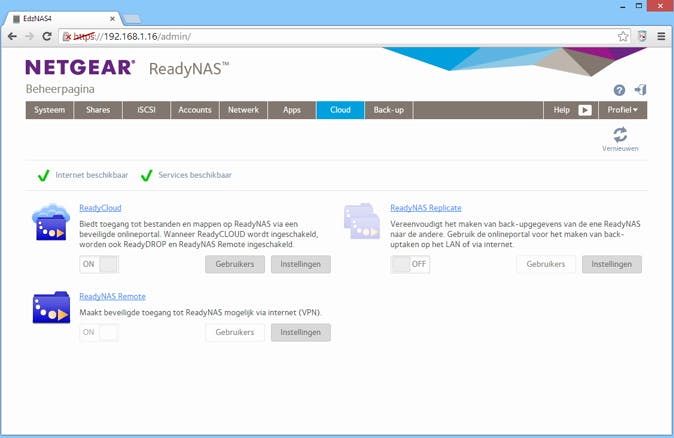Open the Shares tab
Image resolution: width=674 pixels, height=438 pixels.
(98, 110)
